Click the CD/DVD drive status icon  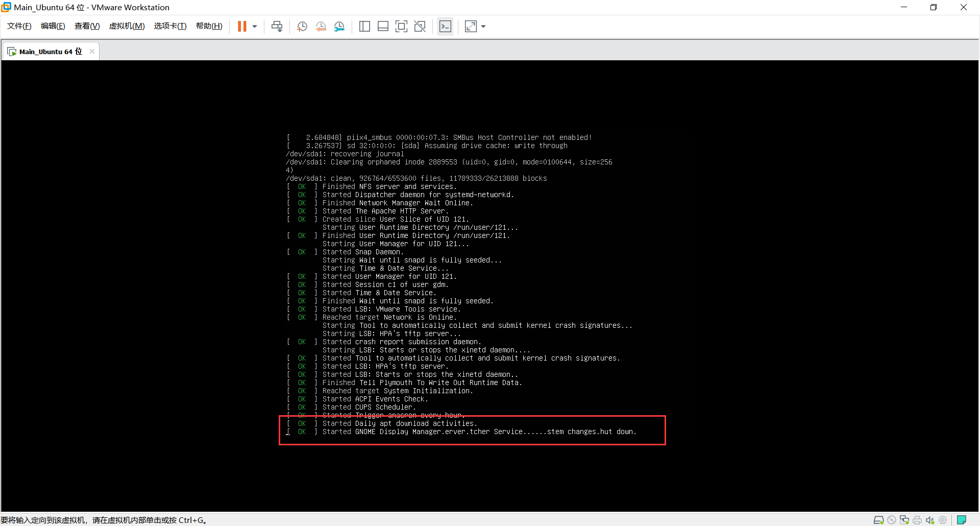pos(892,520)
